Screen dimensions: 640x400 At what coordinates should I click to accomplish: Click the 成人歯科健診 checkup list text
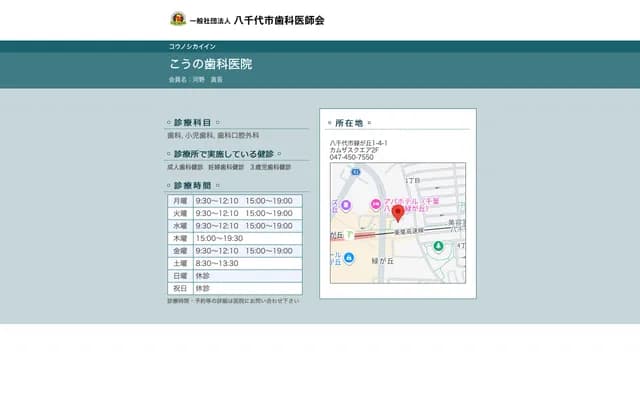click(x=229, y=167)
